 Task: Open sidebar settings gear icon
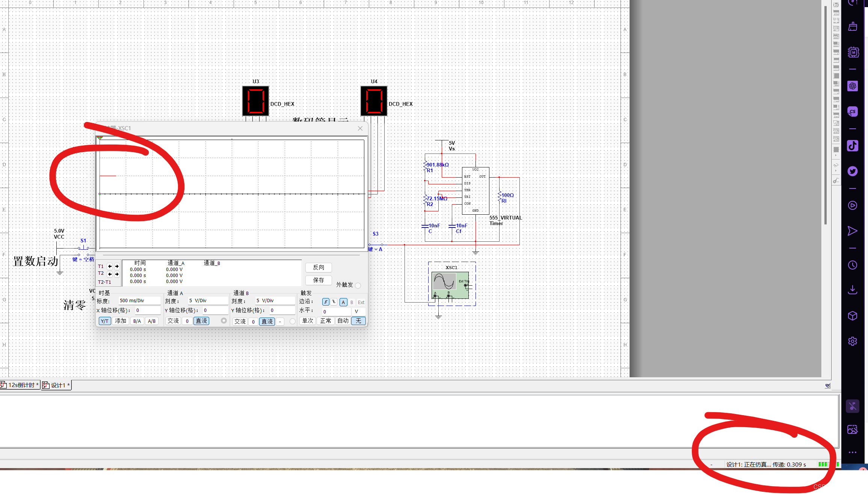(852, 341)
